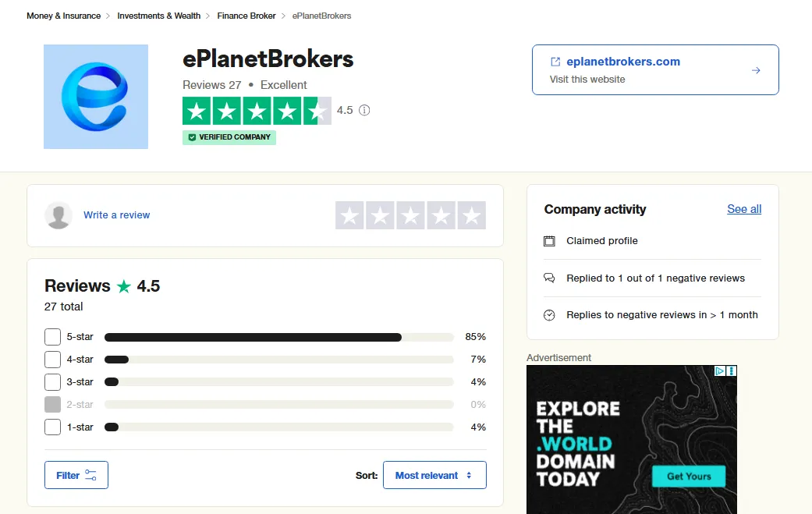
Task: Open Finance Broker breadcrumb category
Action: click(x=246, y=16)
